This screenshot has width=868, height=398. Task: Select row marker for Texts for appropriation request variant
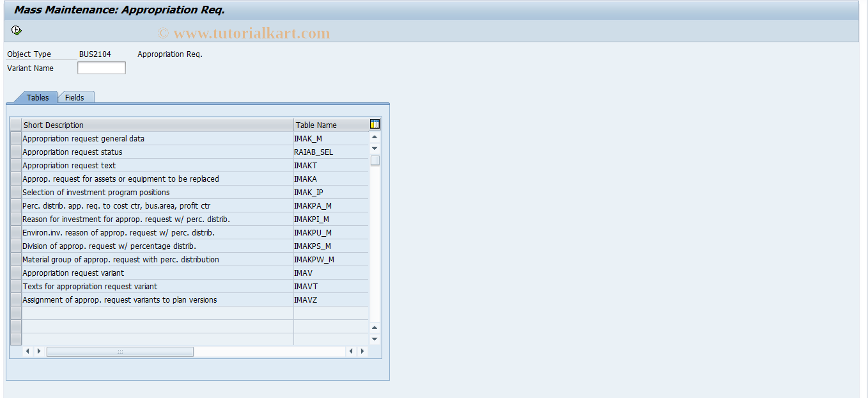point(16,286)
